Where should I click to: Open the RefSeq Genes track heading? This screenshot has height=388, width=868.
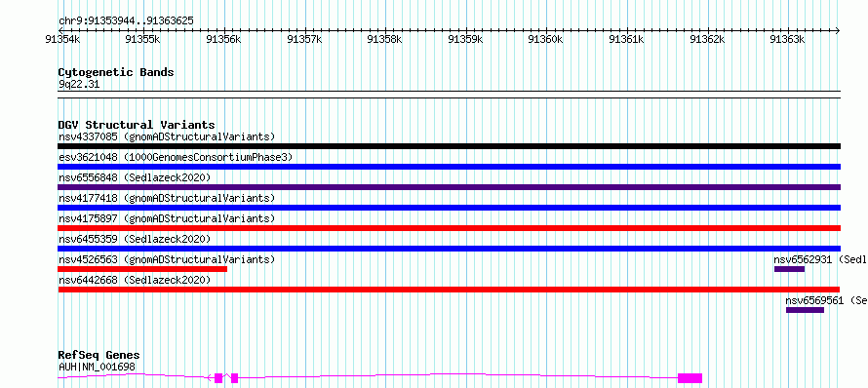[x=99, y=356]
